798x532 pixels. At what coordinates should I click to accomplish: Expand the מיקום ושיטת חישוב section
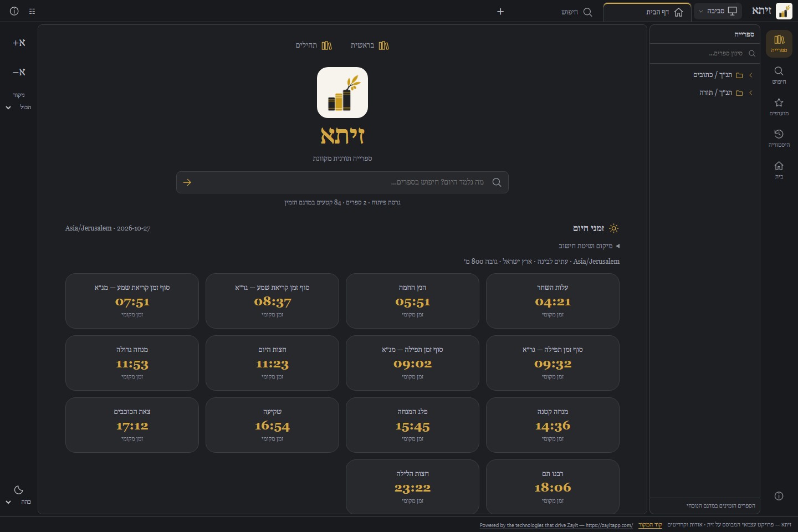(x=589, y=246)
